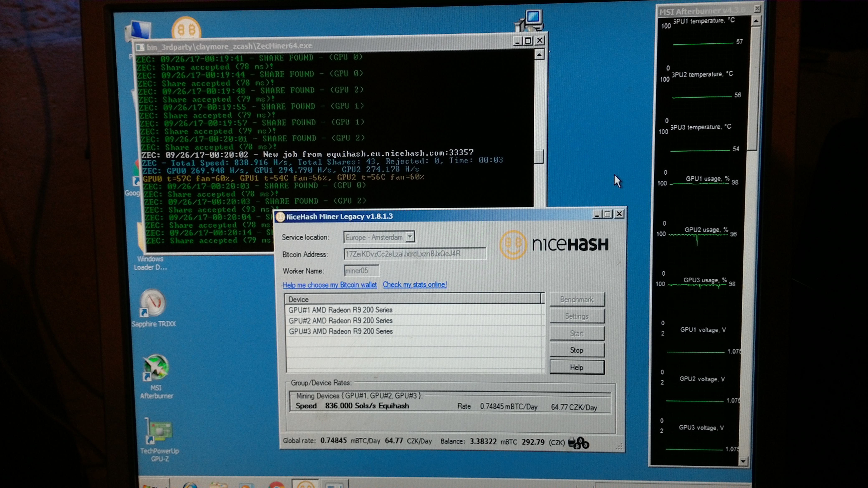The width and height of the screenshot is (868, 488).
Task: Click the Global rate 0.74845 value in the status bar
Action: [333, 440]
